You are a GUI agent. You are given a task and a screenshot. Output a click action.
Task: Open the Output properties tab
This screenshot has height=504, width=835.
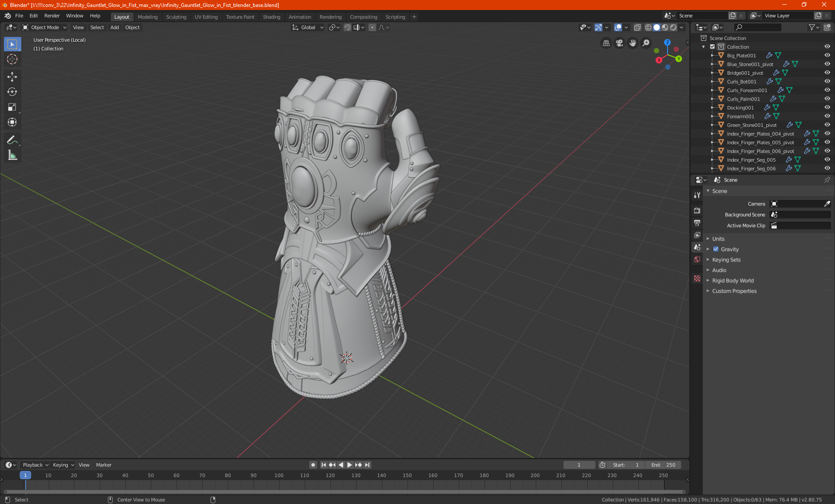point(697,223)
